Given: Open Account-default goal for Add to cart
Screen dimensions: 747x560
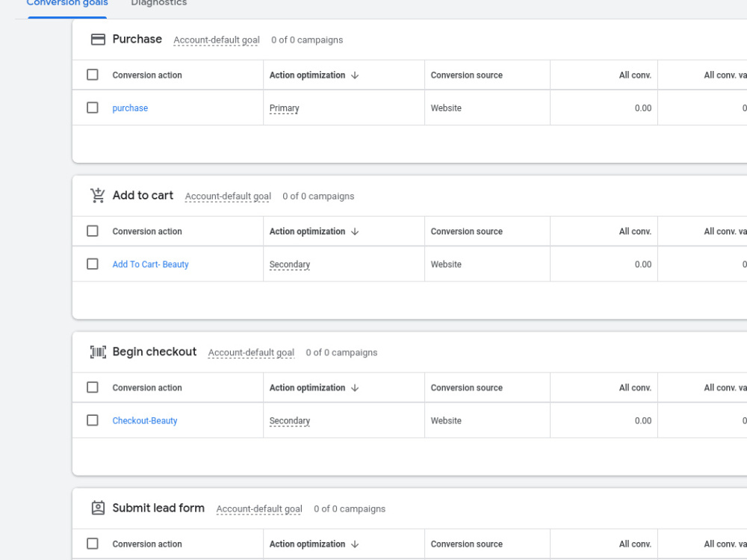Looking at the screenshot, I should (228, 196).
